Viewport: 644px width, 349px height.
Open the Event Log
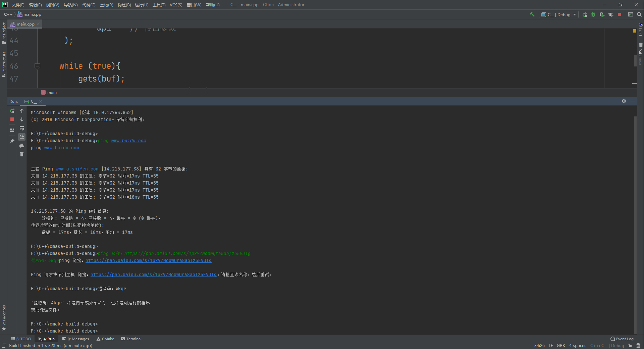click(x=622, y=339)
